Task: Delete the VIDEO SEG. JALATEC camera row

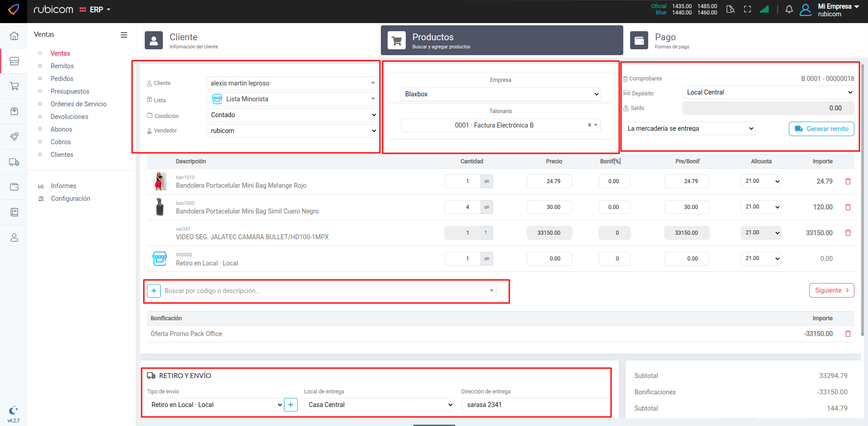Action: pyautogui.click(x=848, y=233)
